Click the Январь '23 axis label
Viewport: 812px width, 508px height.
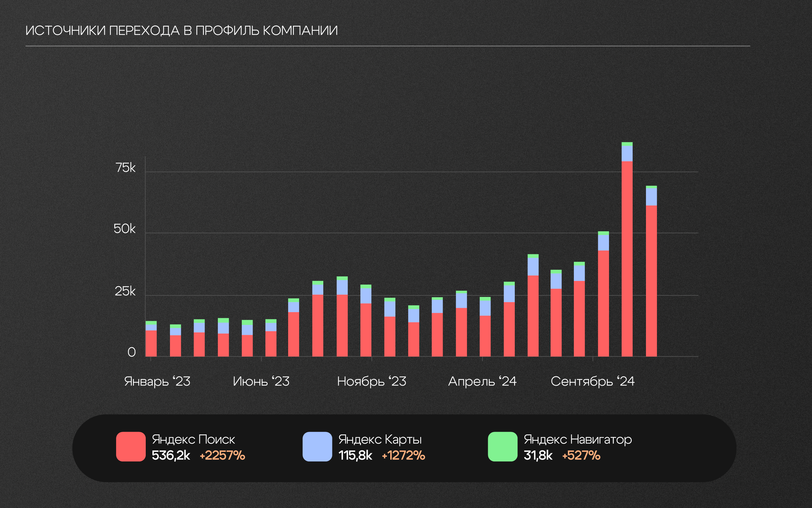(x=157, y=381)
